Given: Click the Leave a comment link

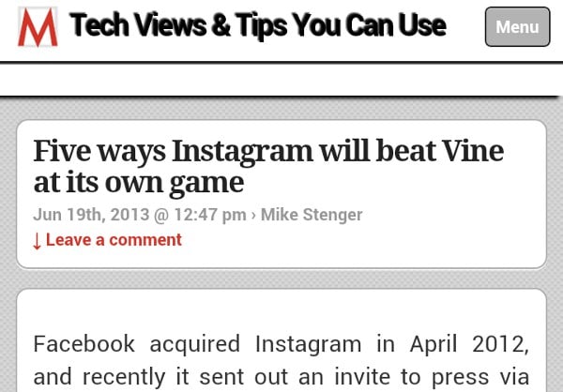Looking at the screenshot, I should click(114, 240).
